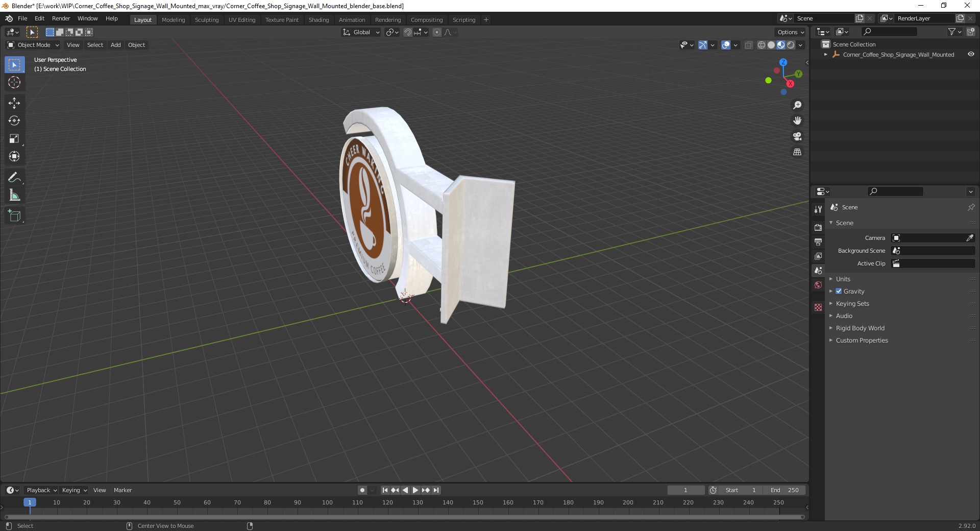Viewport: 980px width, 531px height.
Task: Click the Zoom view magnifier icon
Action: coord(797,105)
